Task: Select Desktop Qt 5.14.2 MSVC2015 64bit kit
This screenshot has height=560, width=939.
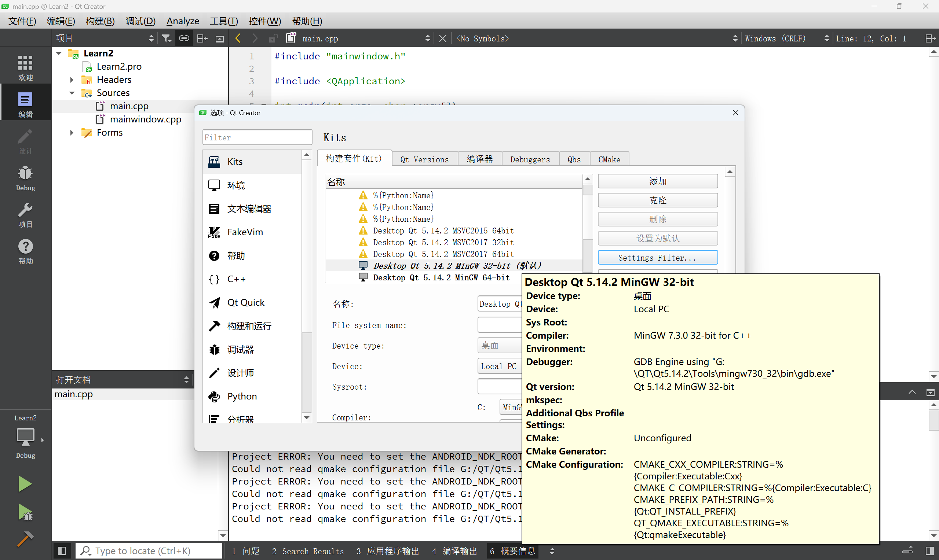Action: coord(443,231)
